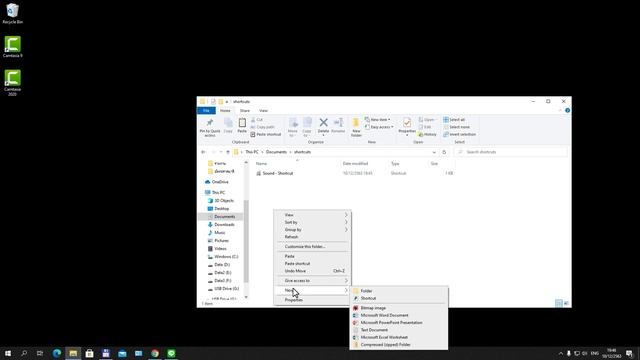Click the Search shortcuts input field

[511, 152]
